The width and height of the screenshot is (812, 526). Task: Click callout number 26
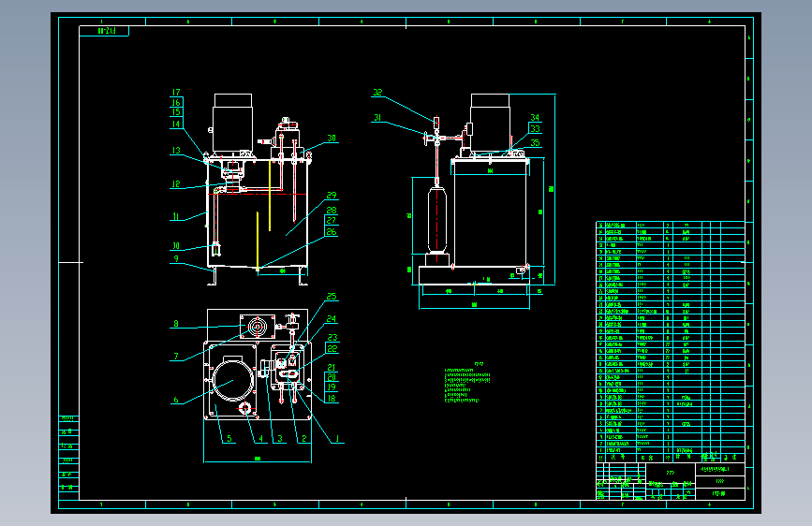(332, 232)
